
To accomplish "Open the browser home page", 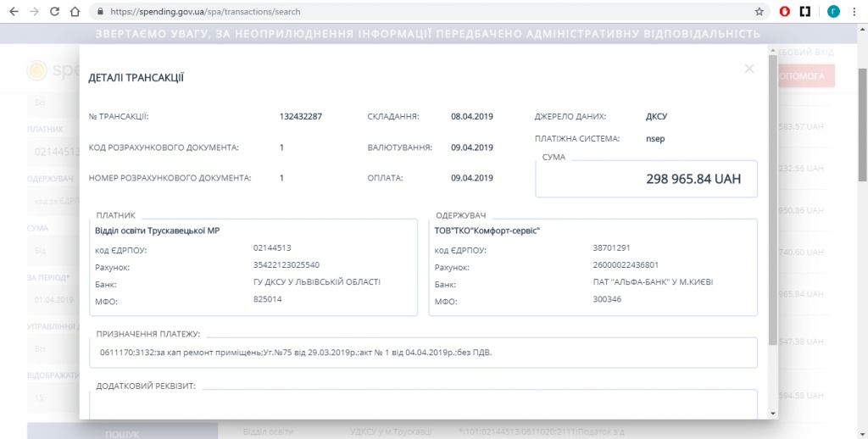I will (x=75, y=12).
